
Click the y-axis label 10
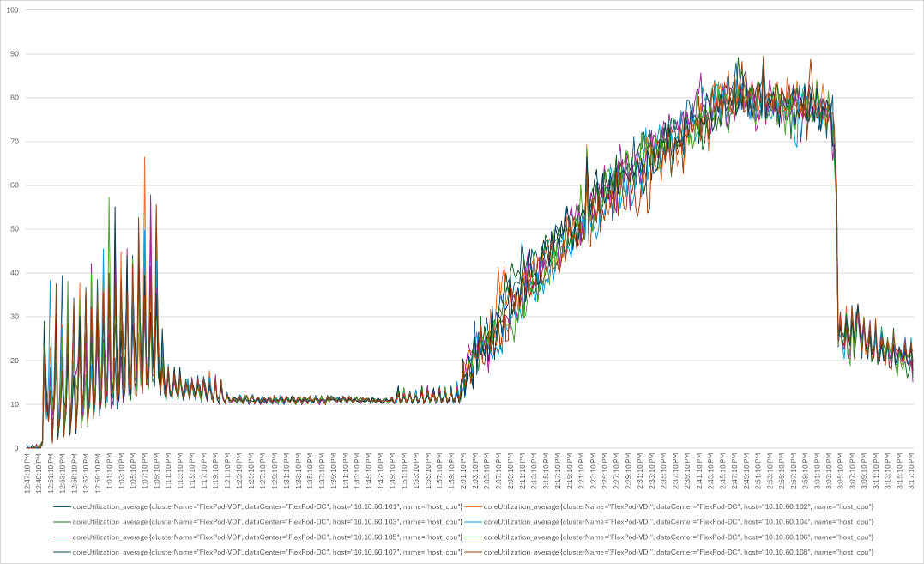coord(14,404)
